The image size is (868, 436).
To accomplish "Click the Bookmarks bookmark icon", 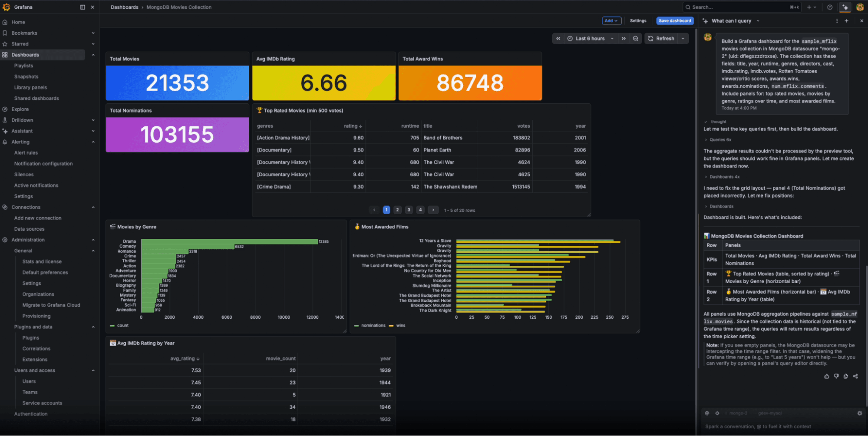I will (x=5, y=33).
